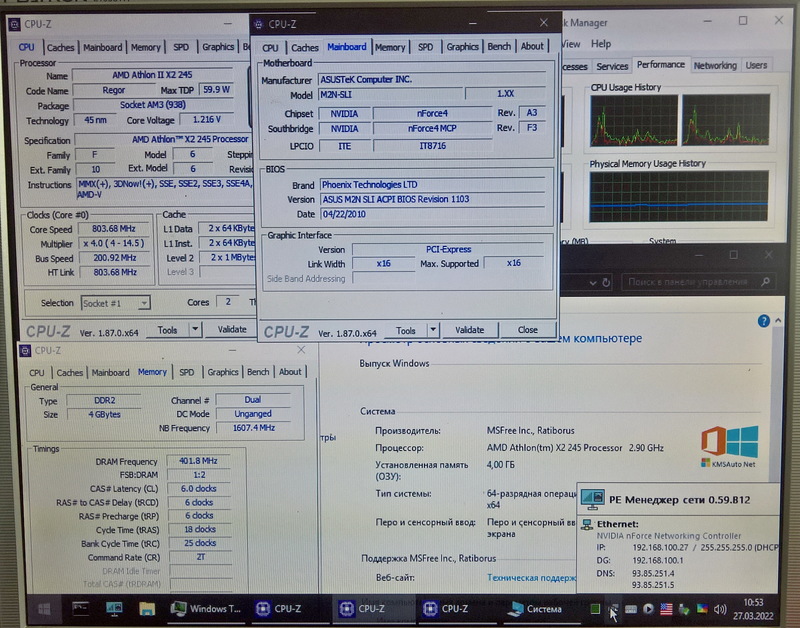Expand Tools arrow in processor CPU-Z window

pyautogui.click(x=195, y=330)
